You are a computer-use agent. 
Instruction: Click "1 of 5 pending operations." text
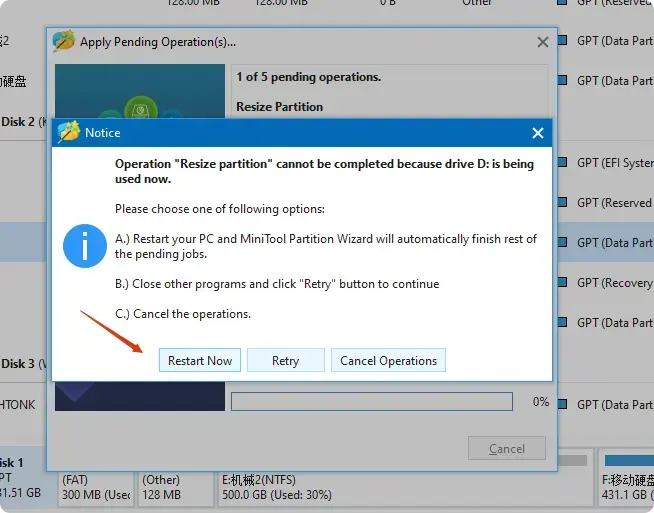tap(309, 77)
